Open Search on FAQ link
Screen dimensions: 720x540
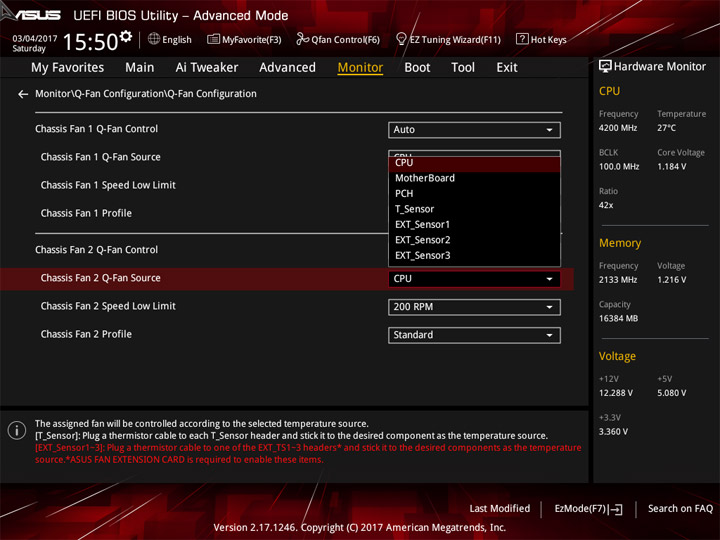tap(680, 509)
